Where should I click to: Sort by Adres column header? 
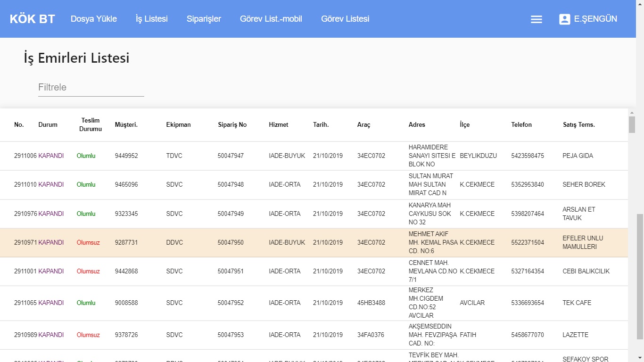pos(417,125)
